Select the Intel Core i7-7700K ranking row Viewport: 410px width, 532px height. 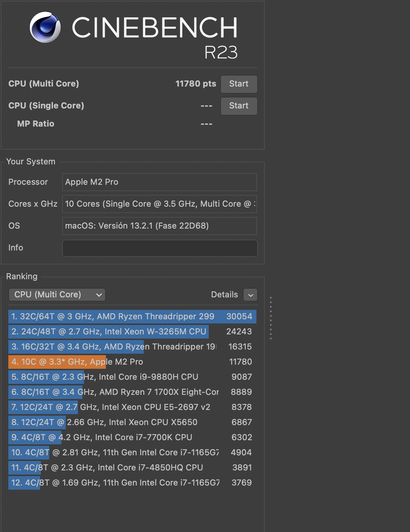132,438
